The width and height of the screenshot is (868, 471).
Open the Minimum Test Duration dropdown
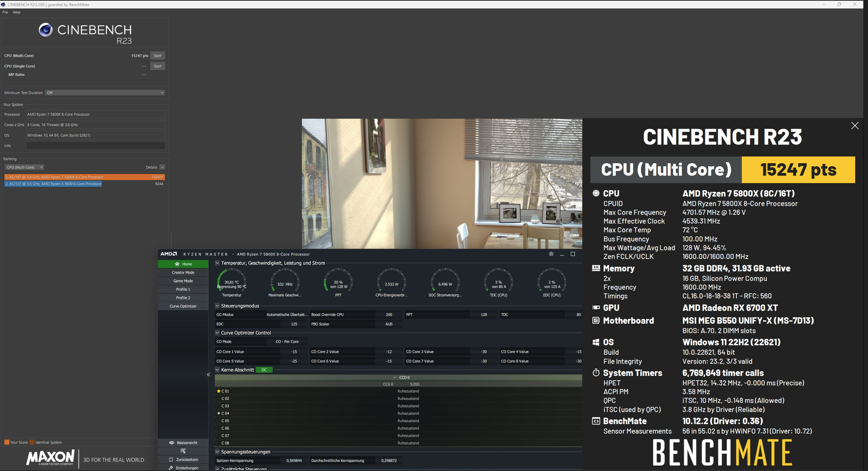105,93
